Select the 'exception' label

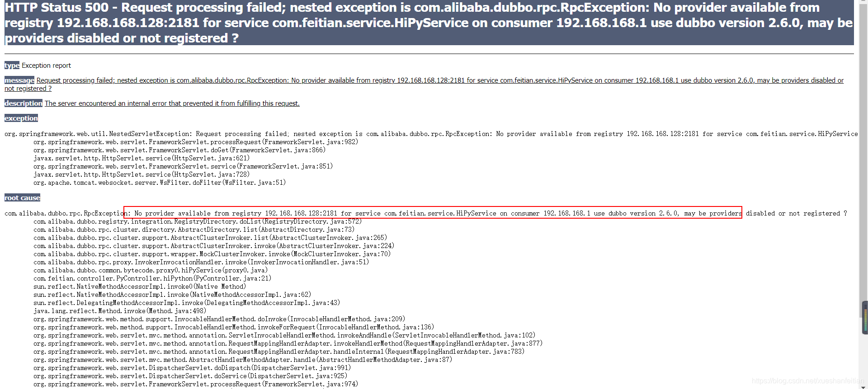pyautogui.click(x=21, y=118)
